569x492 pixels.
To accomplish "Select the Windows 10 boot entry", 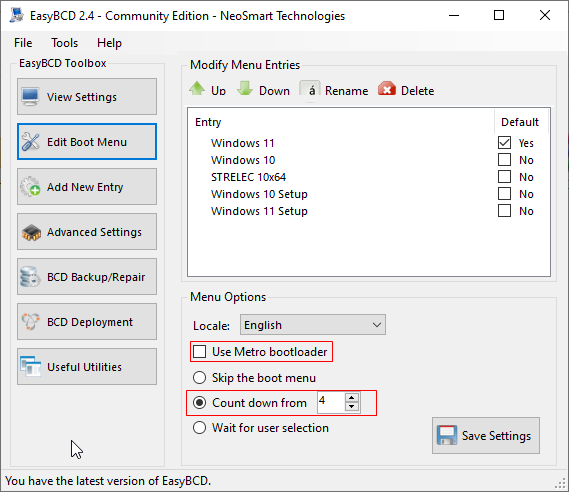I will point(243,160).
